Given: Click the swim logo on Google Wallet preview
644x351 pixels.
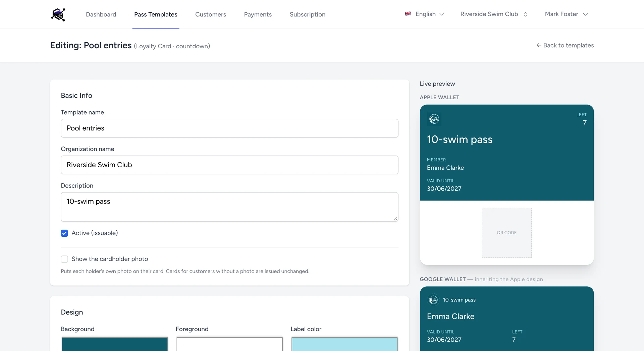Looking at the screenshot, I should [433, 300].
